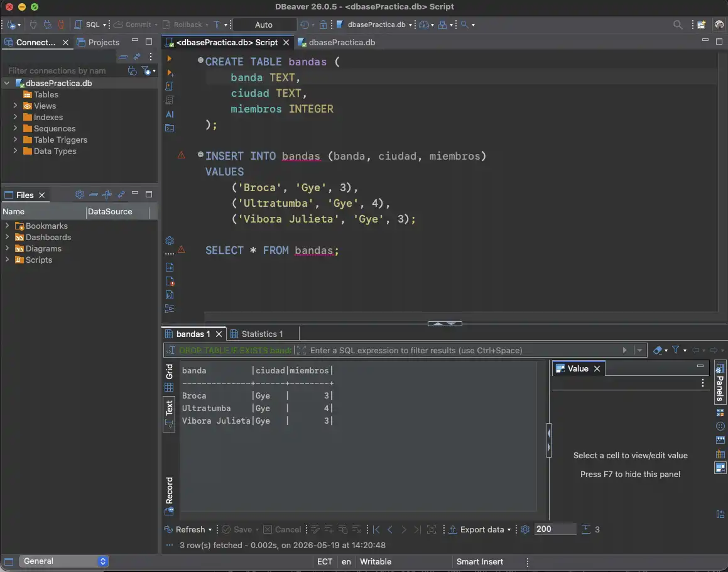
Task: Select the Connect... navigator tab
Action: coord(30,42)
